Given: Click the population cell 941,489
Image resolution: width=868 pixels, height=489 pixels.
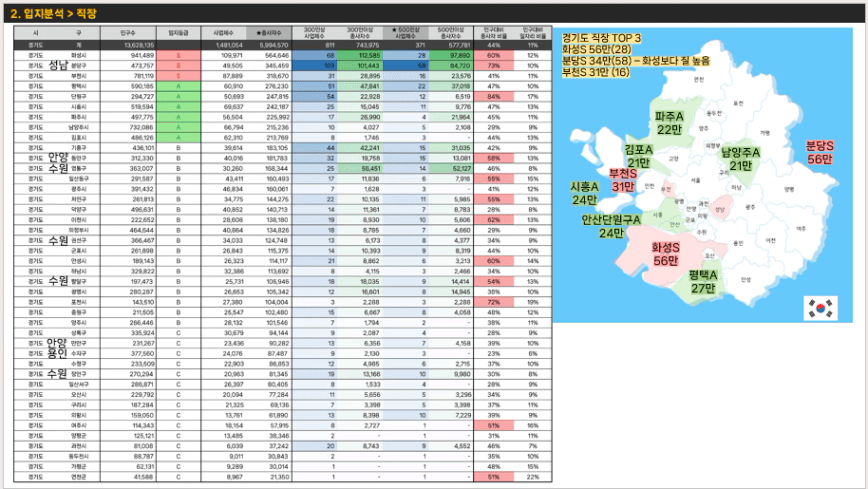Looking at the screenshot, I should click(x=142, y=55).
